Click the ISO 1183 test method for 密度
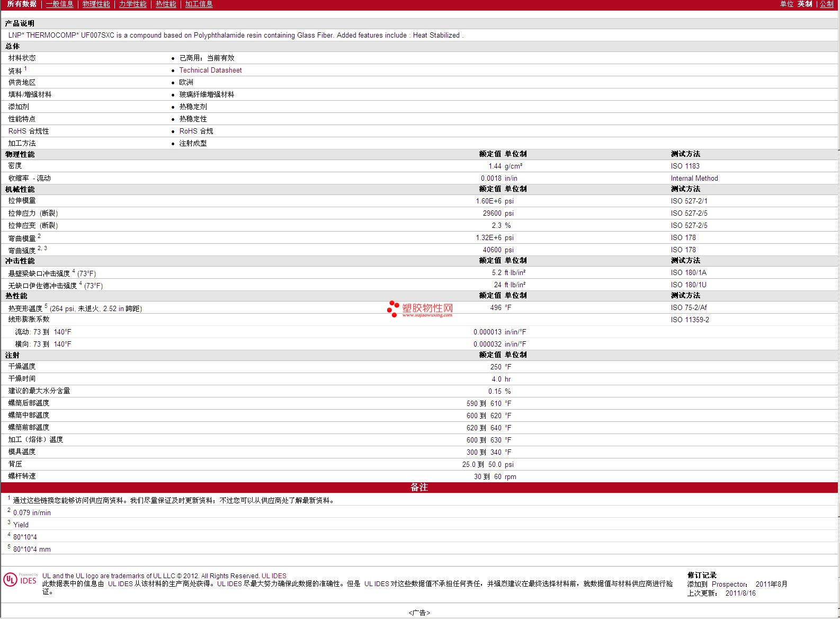This screenshot has width=840, height=619. [x=685, y=166]
